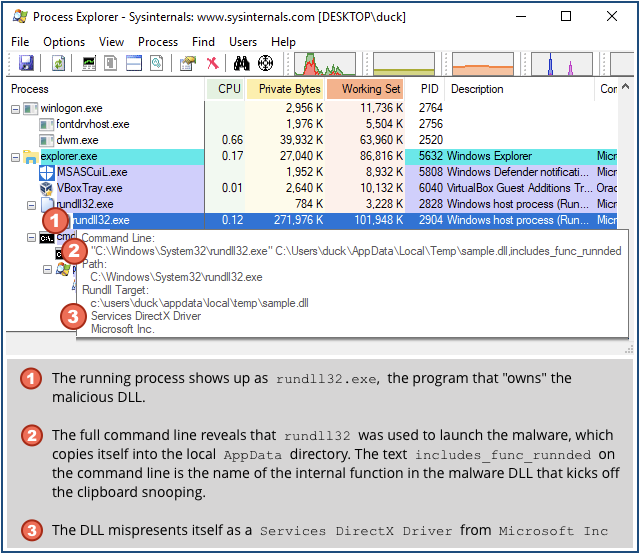Click VirtualBox Guest Additions description text
Image resolution: width=640 pixels, height=554 pixels.
point(520,188)
